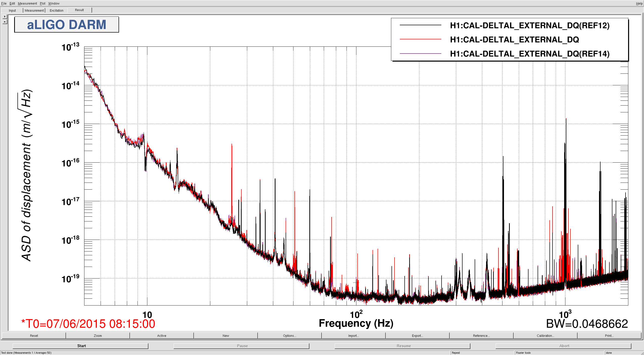
Task: Click the Export button
Action: pos(418,336)
